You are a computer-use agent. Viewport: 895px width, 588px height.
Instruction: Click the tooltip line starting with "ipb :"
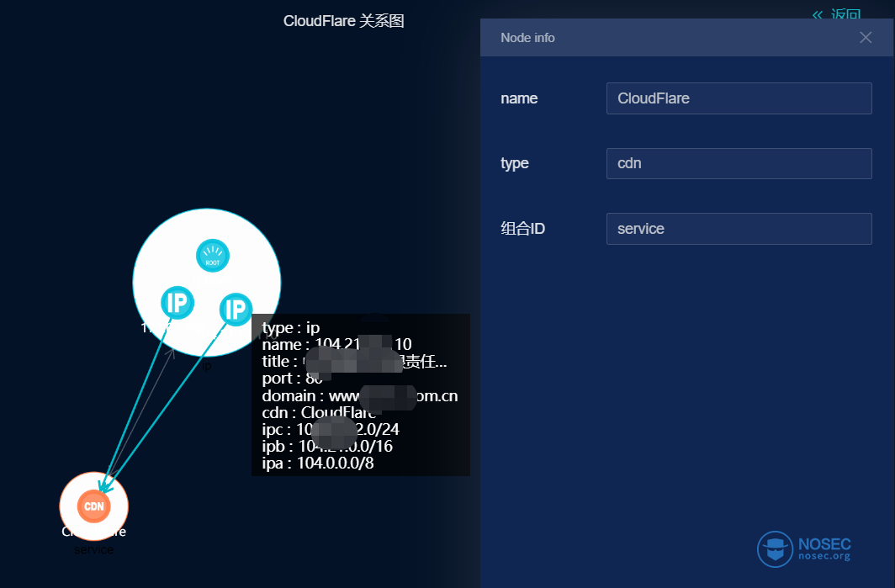(x=327, y=447)
